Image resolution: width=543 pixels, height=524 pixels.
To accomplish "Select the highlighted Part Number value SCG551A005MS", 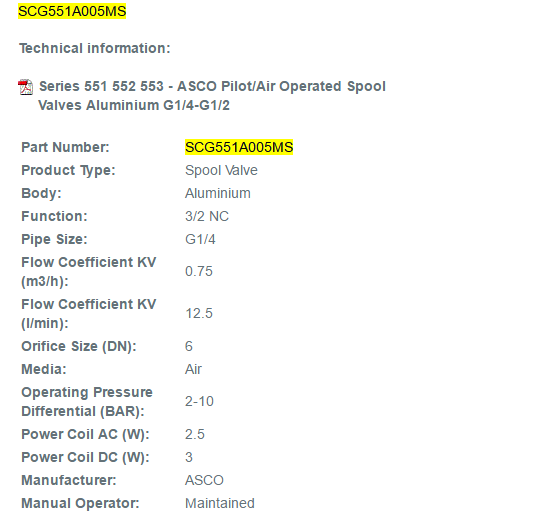I will pos(239,147).
